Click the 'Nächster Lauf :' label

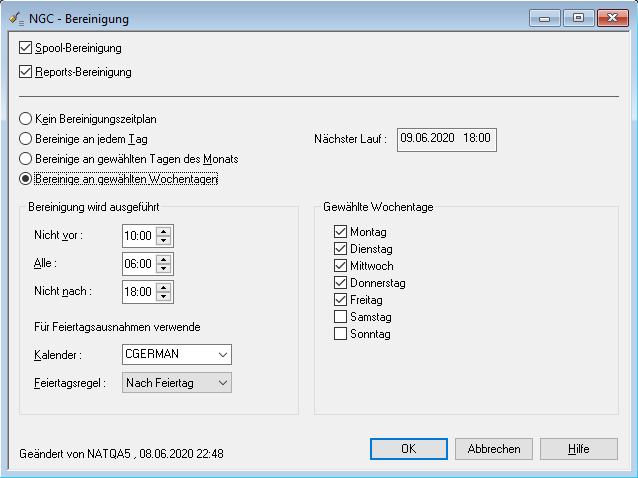(x=350, y=139)
